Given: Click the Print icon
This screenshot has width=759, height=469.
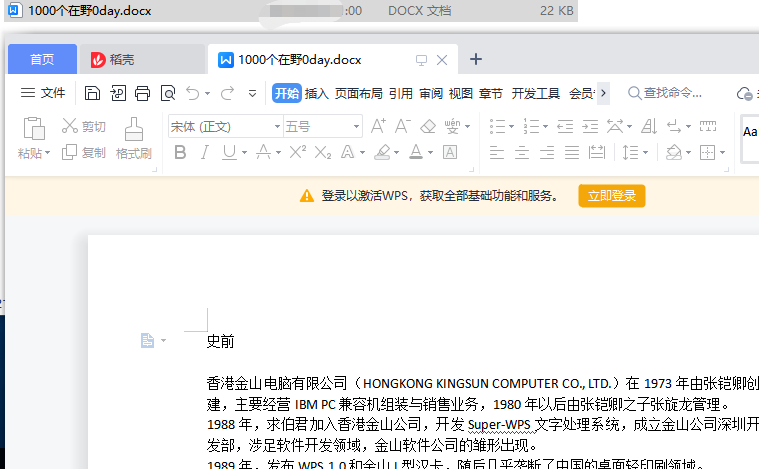Looking at the screenshot, I should point(142,93).
